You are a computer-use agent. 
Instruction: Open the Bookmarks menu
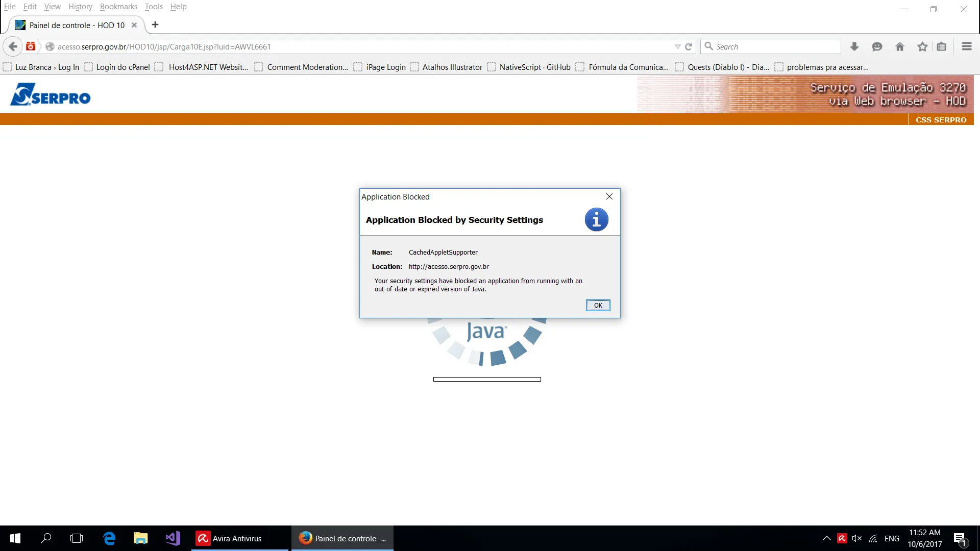pos(118,7)
